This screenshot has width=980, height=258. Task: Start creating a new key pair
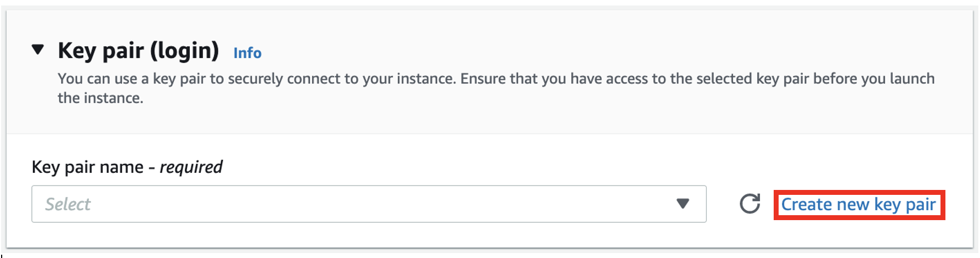[x=858, y=205]
